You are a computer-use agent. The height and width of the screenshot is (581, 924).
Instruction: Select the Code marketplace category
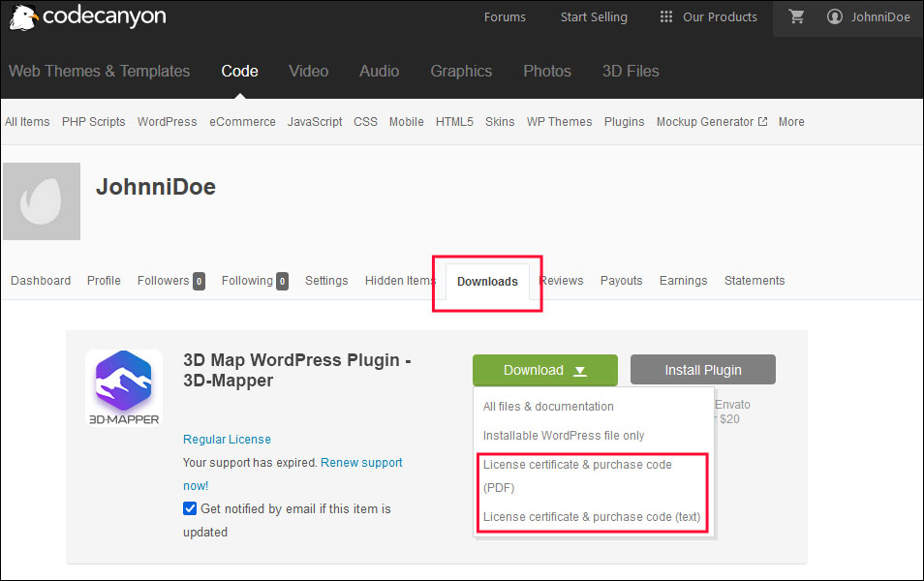(x=240, y=72)
